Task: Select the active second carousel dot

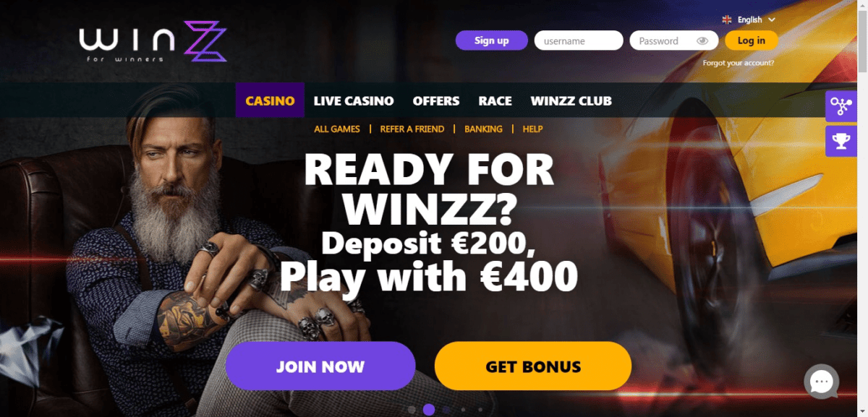Action: tap(429, 410)
